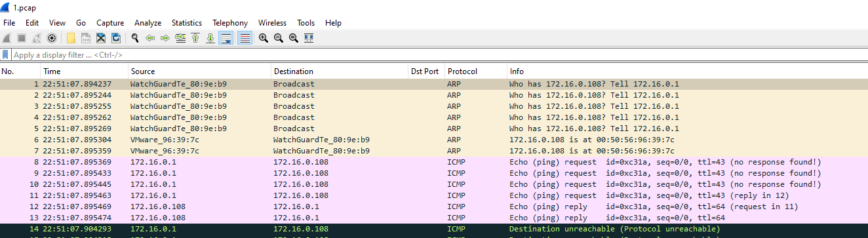
Task: Sort by the Dst Port column header
Action: 427,71
